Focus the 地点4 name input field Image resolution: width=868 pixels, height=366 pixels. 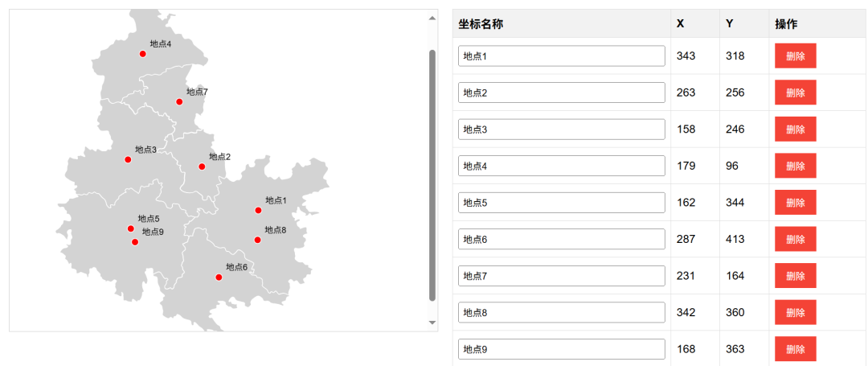[x=562, y=166]
